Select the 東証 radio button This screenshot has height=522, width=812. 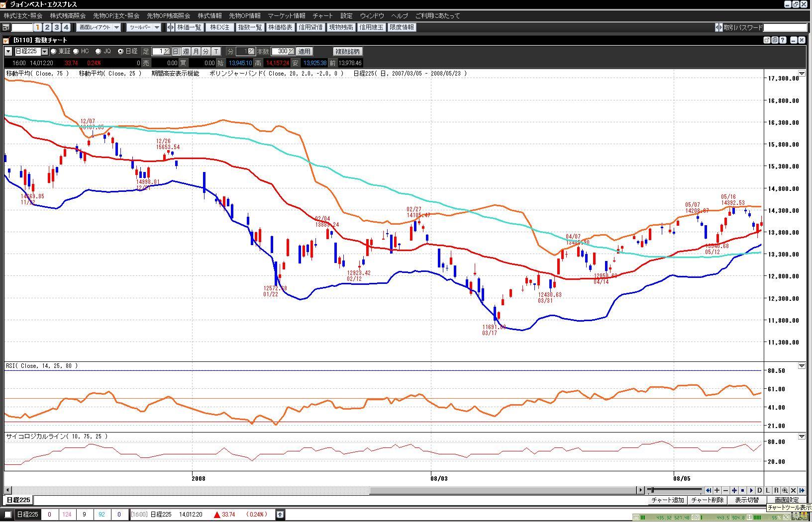pos(54,51)
